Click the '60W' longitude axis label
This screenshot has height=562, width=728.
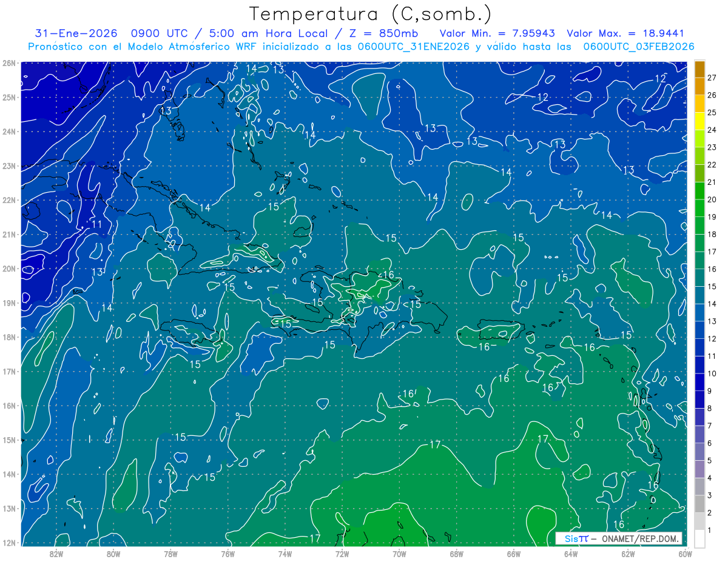(x=685, y=554)
